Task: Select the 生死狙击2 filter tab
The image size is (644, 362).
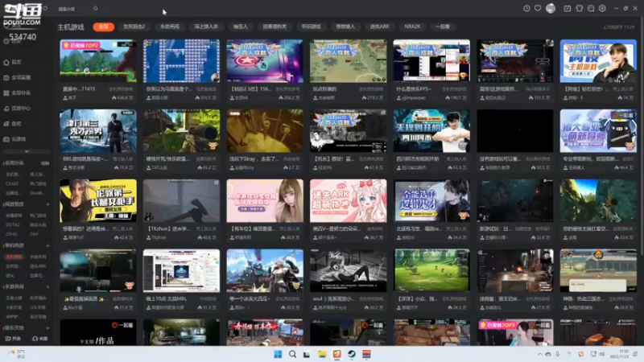Action: pyautogui.click(x=134, y=27)
